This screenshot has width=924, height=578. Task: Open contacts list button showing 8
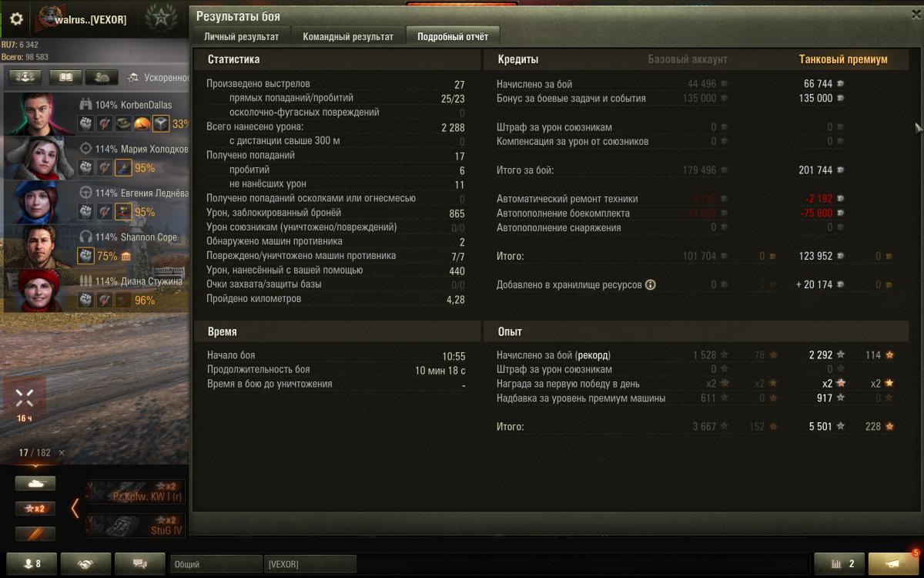click(32, 564)
